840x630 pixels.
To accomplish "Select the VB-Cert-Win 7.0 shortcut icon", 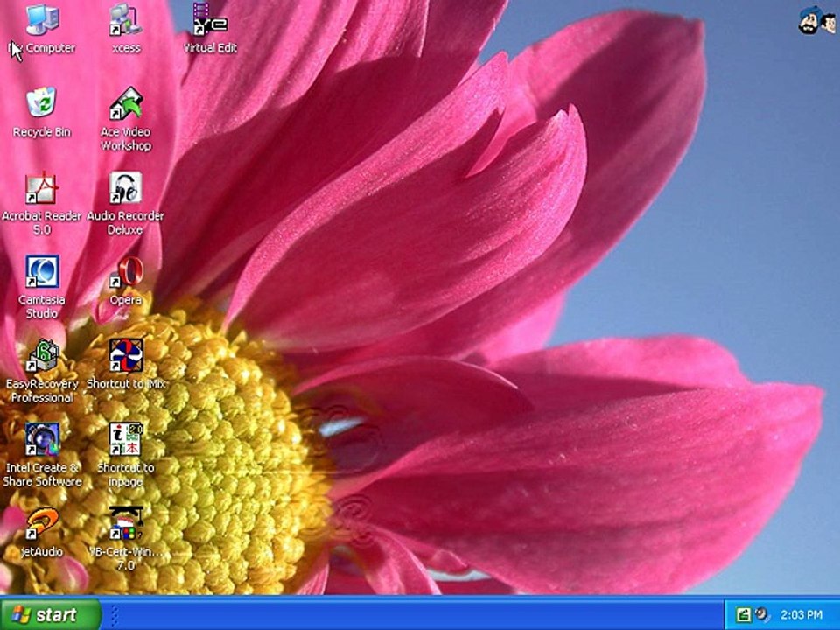I will click(x=126, y=523).
